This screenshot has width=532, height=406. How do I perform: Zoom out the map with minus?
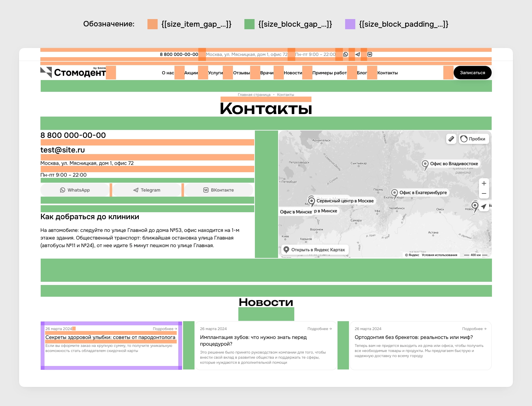coord(484,193)
